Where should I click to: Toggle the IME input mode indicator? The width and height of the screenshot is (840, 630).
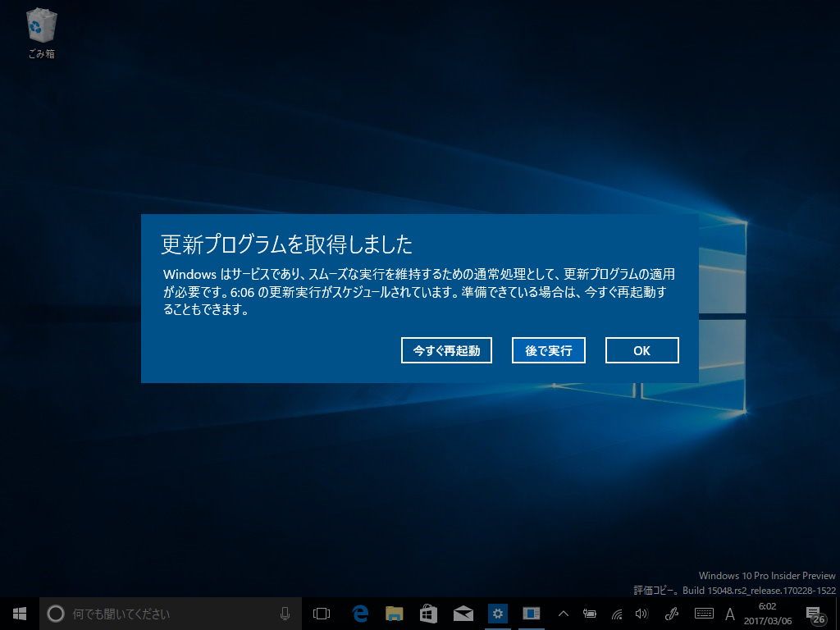(x=730, y=613)
